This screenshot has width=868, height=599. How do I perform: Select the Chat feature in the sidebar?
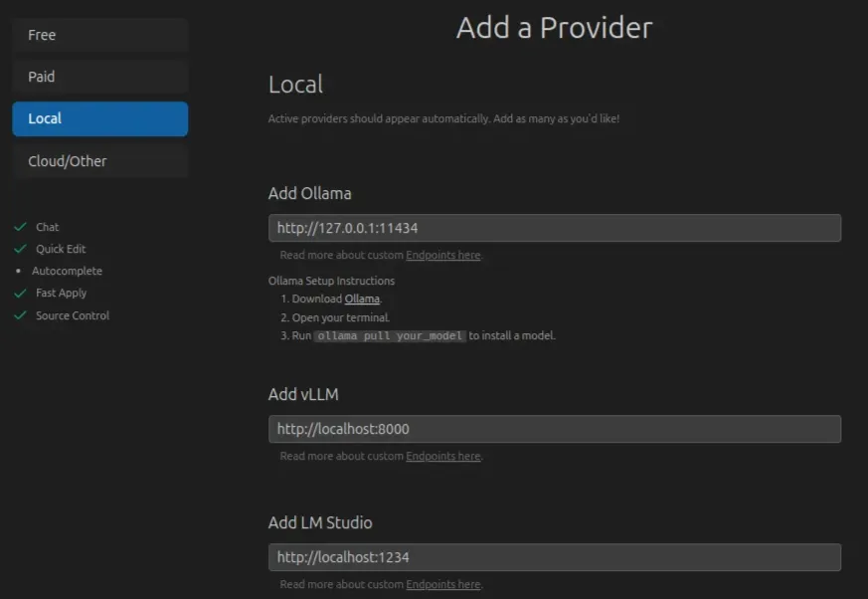tap(48, 227)
